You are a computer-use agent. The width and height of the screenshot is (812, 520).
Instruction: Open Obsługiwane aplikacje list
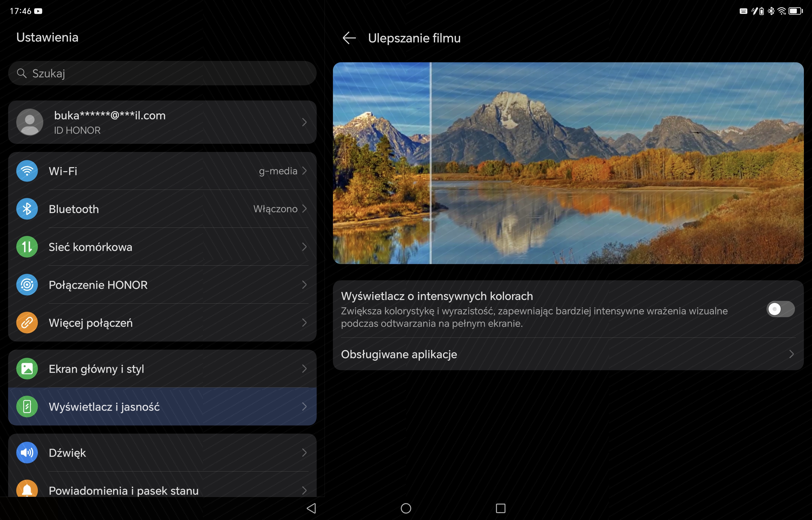pos(568,354)
